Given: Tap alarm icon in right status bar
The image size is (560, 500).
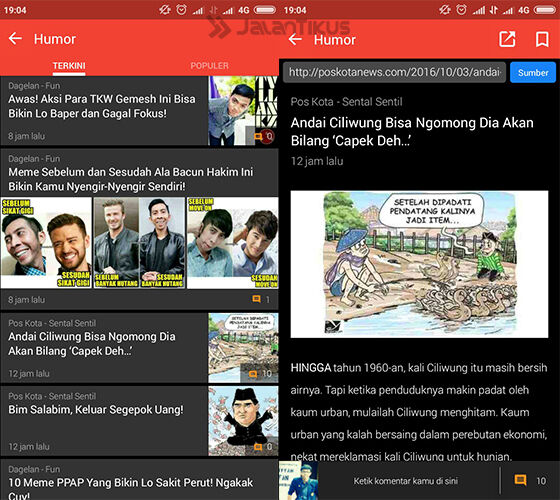Looking at the screenshot, I should [x=461, y=10].
